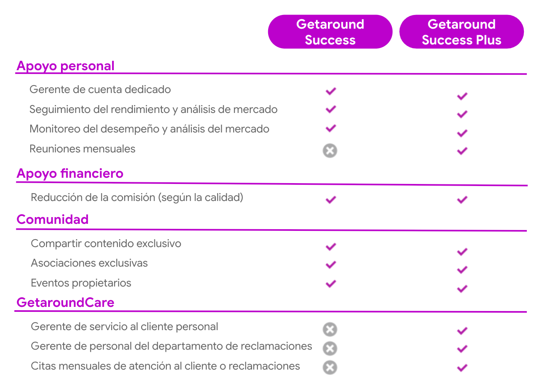Click Success Plus checkmark for Reducción de la comisión

[462, 200]
